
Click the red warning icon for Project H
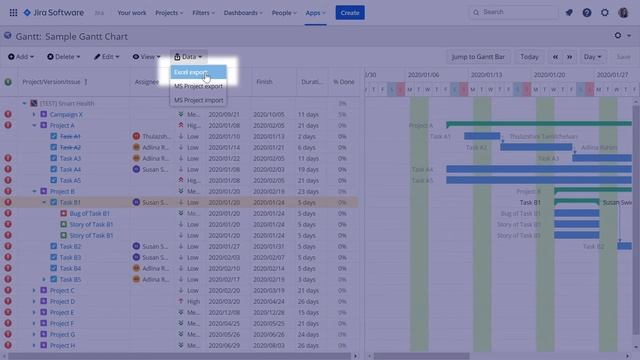8,345
